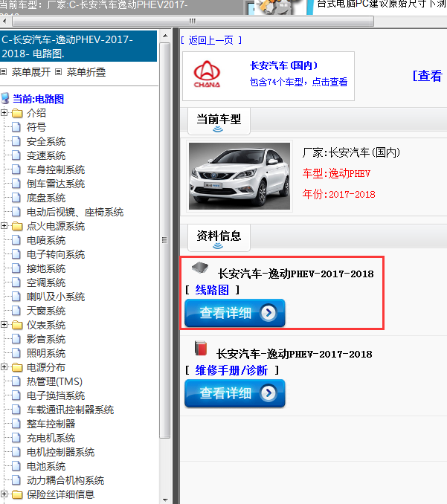
Task: Open 电子换挡系统 tree item
Action: [x=56, y=395]
